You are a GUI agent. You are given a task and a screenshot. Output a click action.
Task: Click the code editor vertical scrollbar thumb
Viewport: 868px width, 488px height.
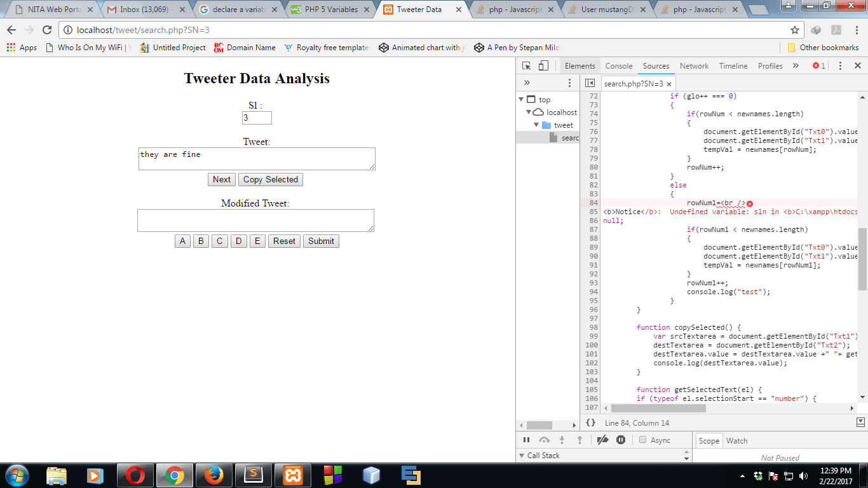862,259
